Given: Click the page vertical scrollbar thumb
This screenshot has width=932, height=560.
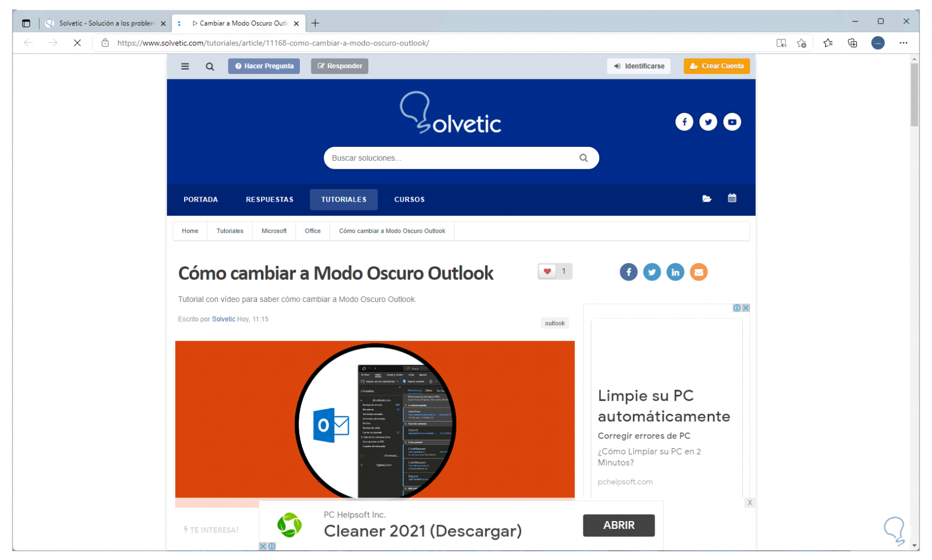Looking at the screenshot, I should tap(914, 94).
